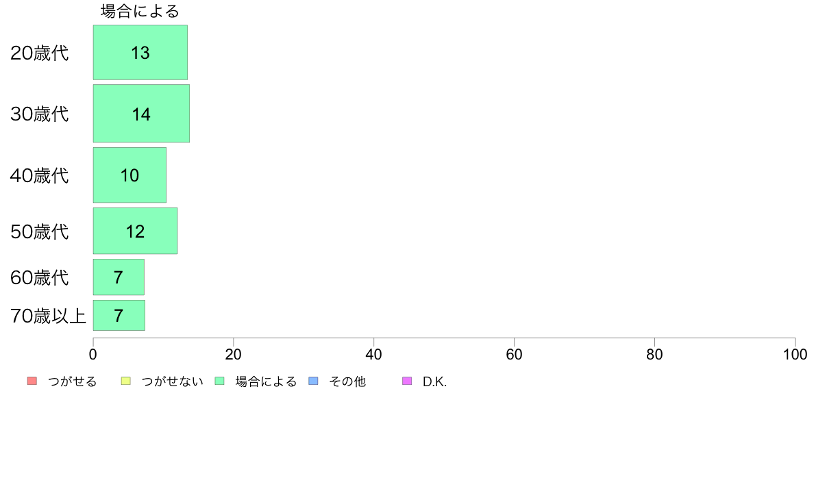Viewport: 814px width, 504px height.
Task: Click the つがせない legend text
Action: (172, 381)
